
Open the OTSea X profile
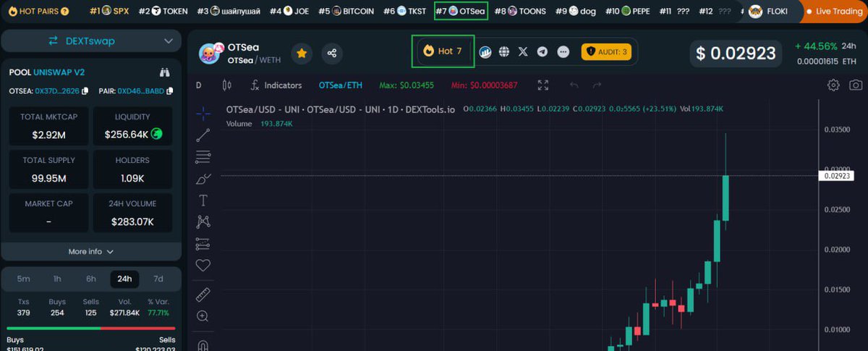point(523,52)
